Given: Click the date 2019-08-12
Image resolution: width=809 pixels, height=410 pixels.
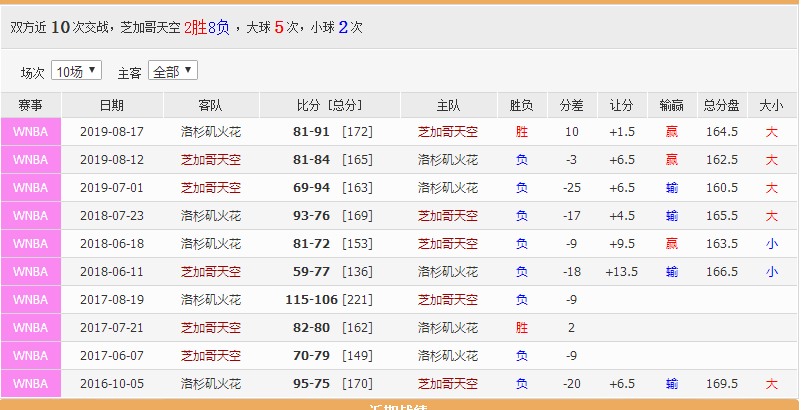Looking at the screenshot, I should pyautogui.click(x=112, y=159).
